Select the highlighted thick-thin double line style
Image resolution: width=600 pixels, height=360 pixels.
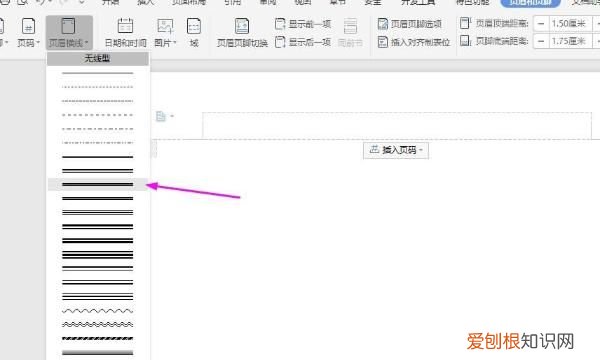[98, 184]
